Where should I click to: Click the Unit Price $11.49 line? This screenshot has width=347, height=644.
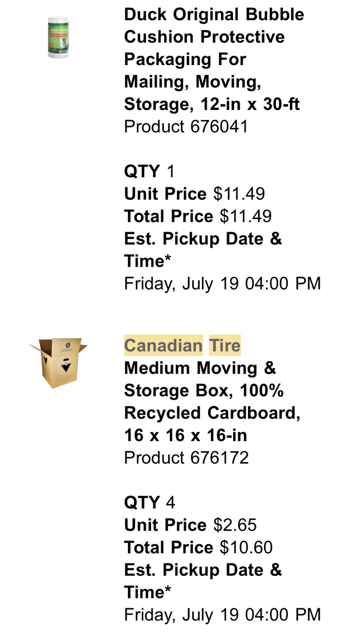pyautogui.click(x=195, y=194)
